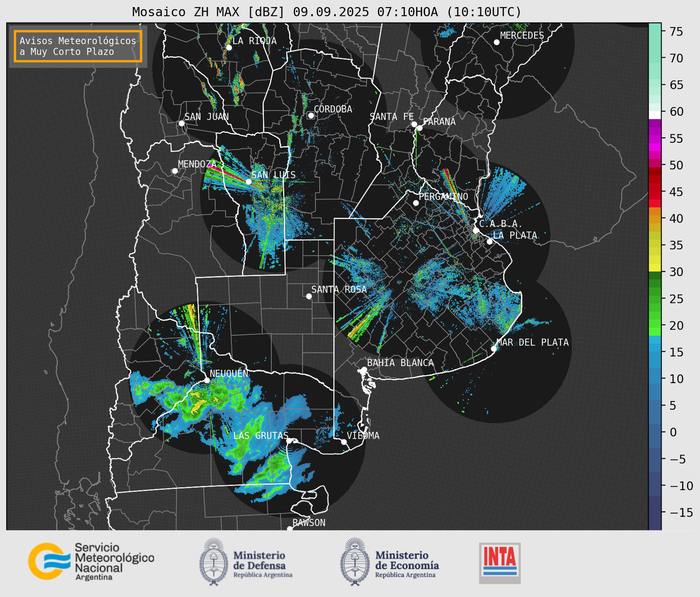Click the INTA logo
Viewport: 700px width, 597px height.
500,563
